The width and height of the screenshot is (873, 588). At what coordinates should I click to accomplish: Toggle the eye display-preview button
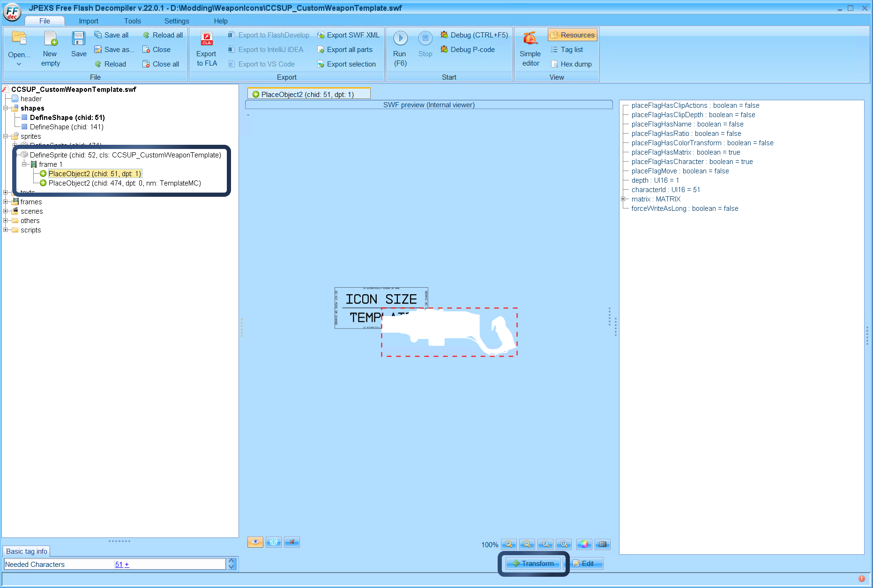(255, 542)
